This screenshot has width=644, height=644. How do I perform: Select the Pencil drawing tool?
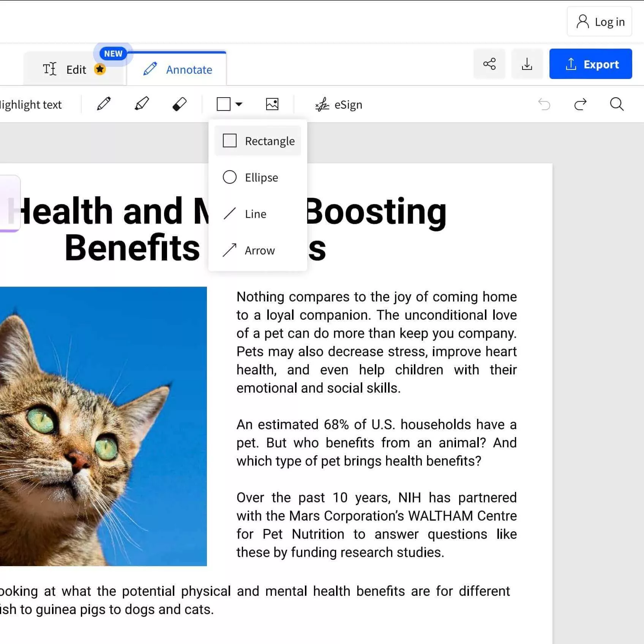pyautogui.click(x=103, y=104)
